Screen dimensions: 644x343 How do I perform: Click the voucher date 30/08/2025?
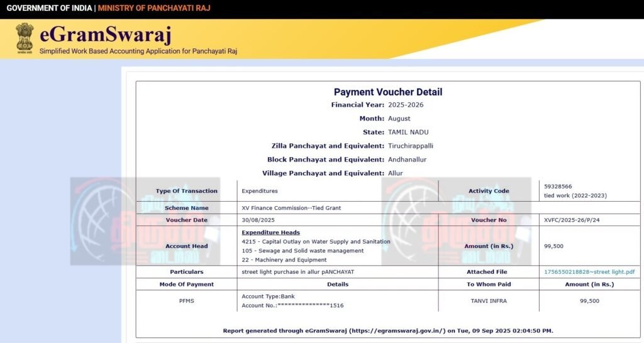point(258,220)
